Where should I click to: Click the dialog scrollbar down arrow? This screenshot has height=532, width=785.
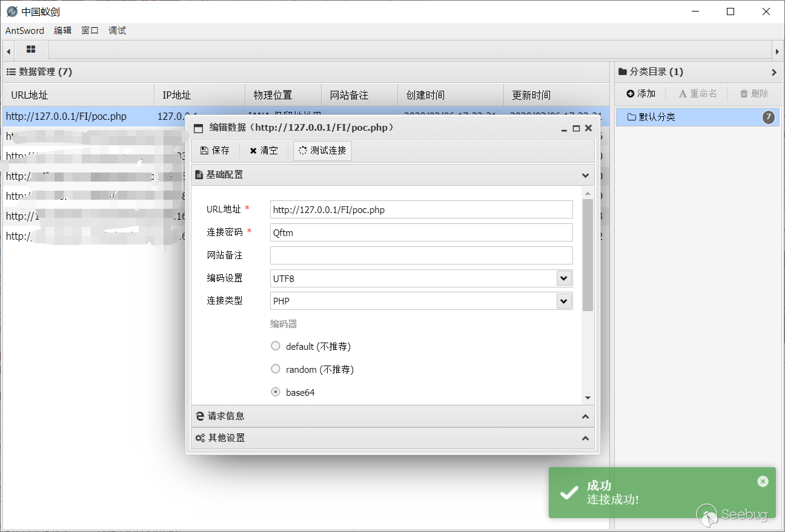(x=588, y=398)
